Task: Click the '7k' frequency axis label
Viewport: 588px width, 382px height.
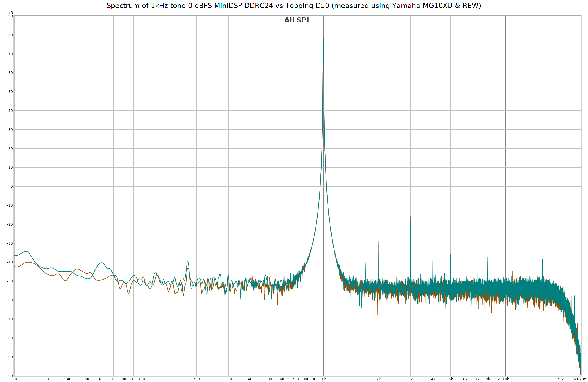Action: [x=477, y=379]
